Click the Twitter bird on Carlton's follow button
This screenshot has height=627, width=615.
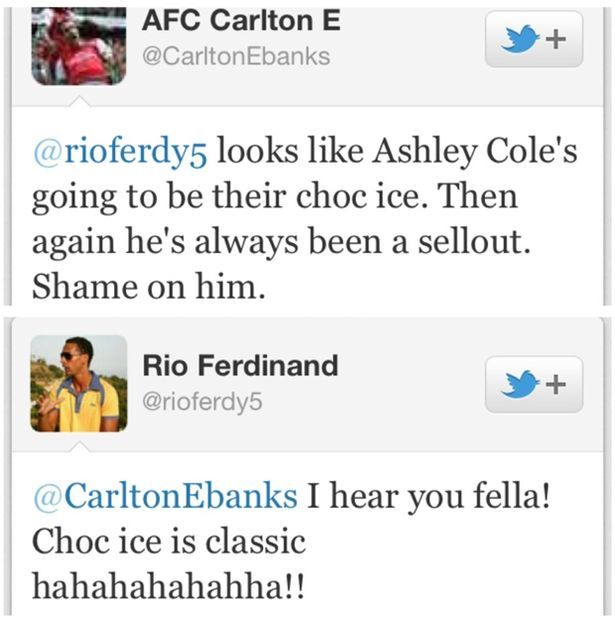[x=521, y=40]
